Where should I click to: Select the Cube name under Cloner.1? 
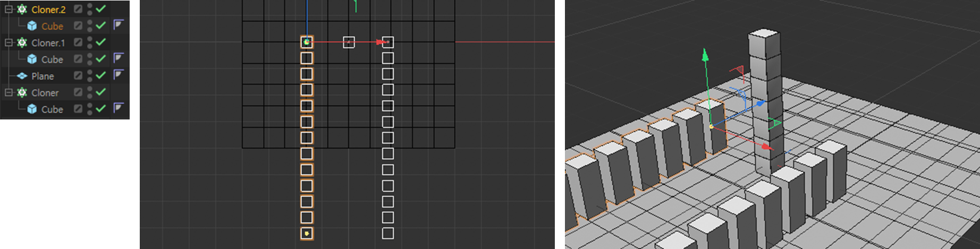(52, 59)
